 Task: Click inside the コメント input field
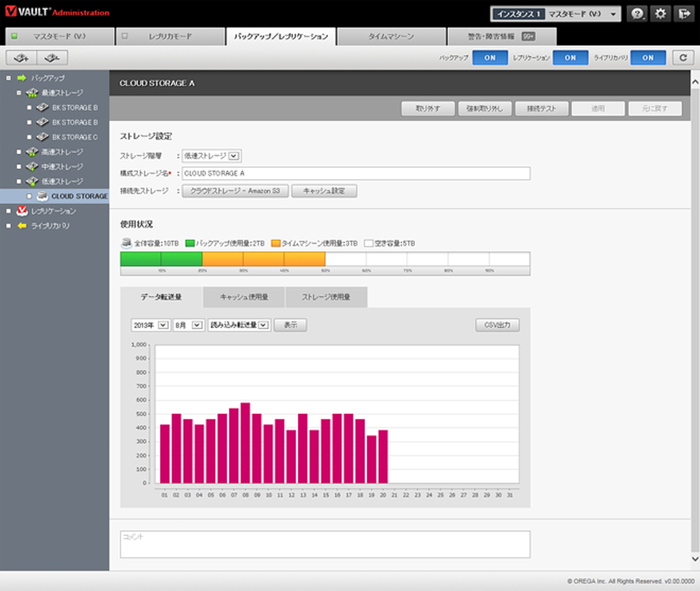pos(325,544)
